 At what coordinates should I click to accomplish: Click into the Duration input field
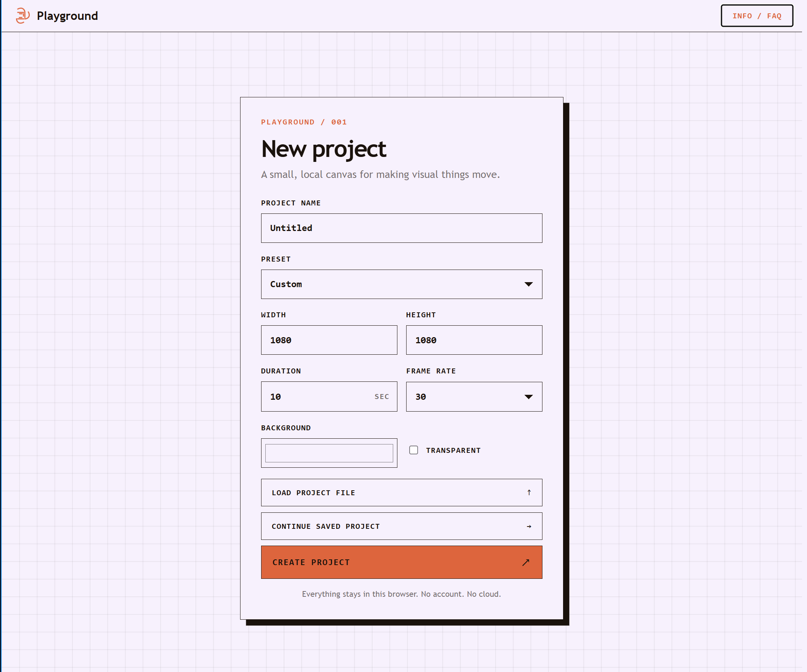pos(329,396)
